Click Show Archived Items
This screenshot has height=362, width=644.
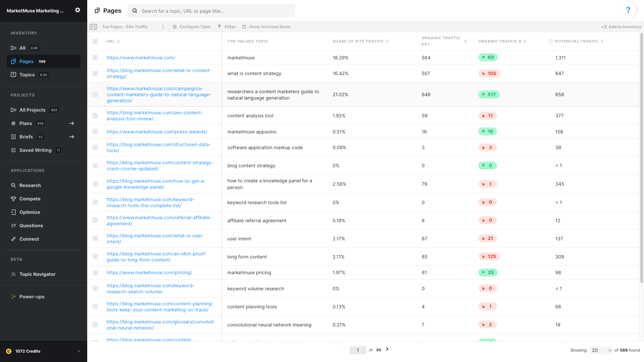(x=266, y=27)
